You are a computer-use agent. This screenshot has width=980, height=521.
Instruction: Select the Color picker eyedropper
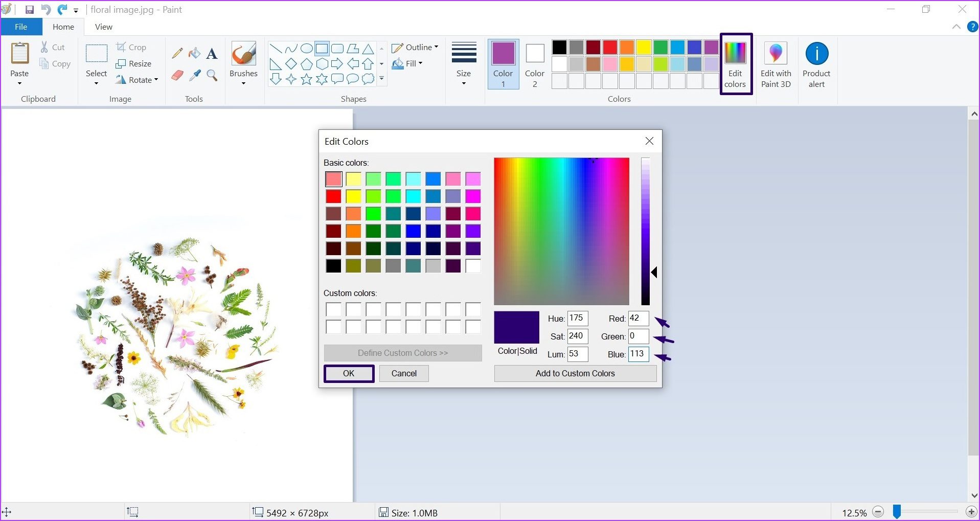[194, 75]
